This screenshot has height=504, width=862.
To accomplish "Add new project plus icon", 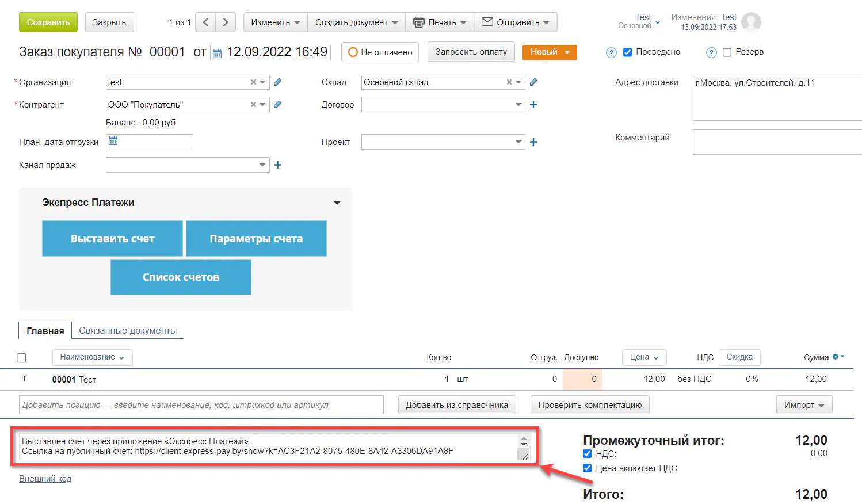I will point(533,142).
